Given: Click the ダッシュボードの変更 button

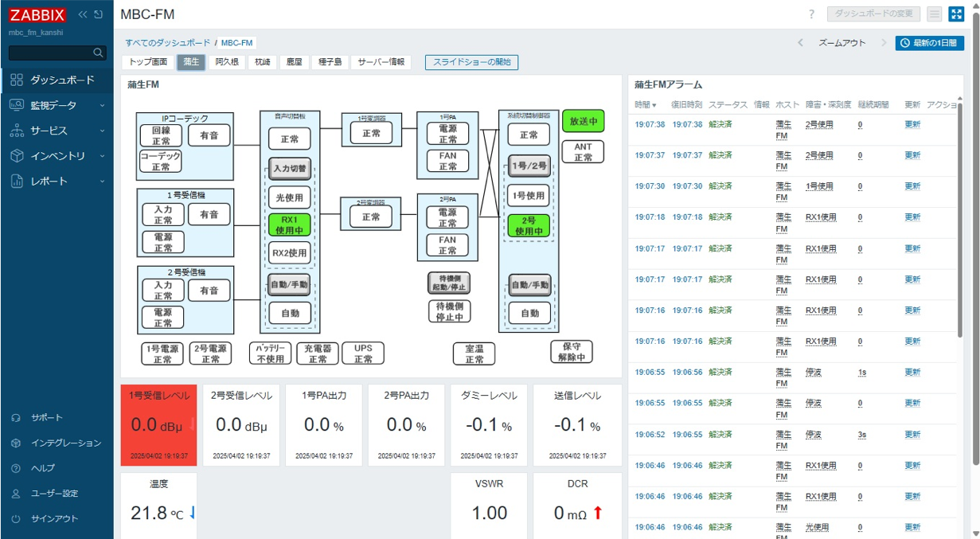Looking at the screenshot, I should [873, 14].
